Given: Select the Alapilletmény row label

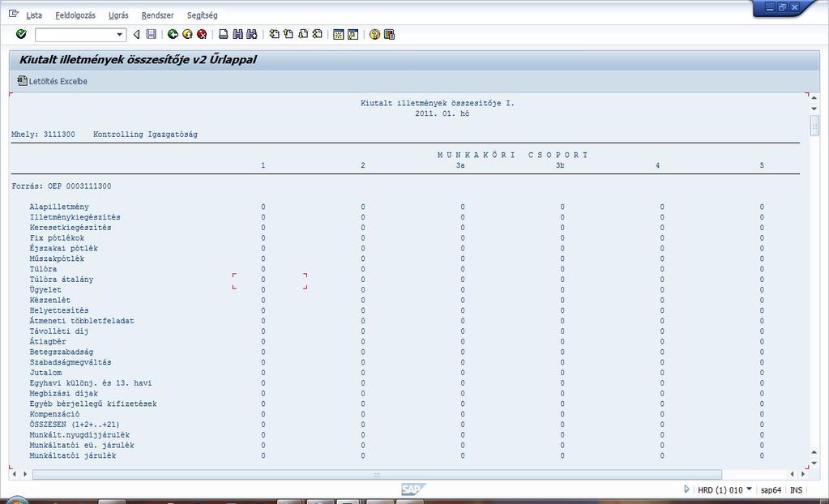Looking at the screenshot, I should 59,207.
